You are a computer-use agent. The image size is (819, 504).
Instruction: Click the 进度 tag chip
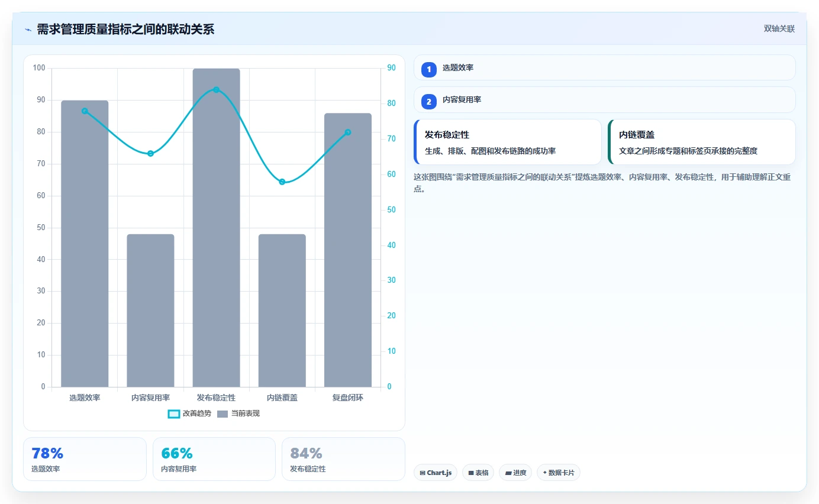tap(515, 473)
